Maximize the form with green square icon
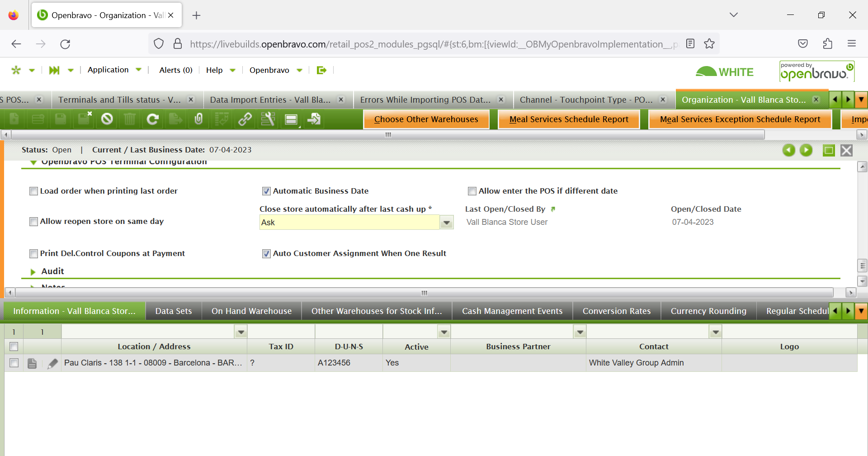 tap(829, 150)
